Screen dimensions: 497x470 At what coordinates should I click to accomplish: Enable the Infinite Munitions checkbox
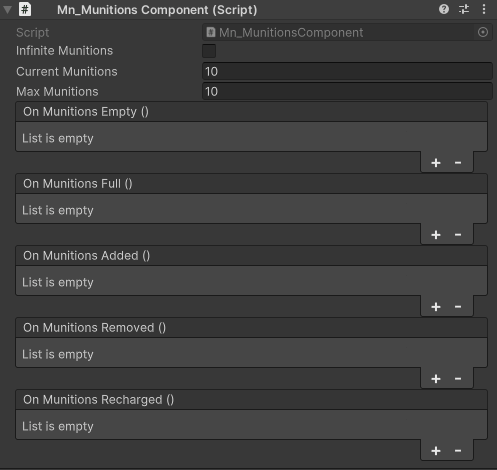click(209, 51)
